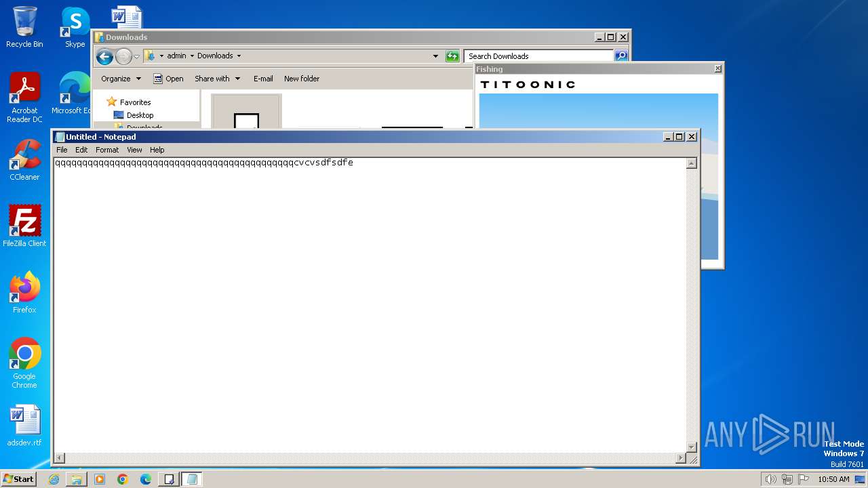Launch FileZilla Client desktop icon
Screen dimensions: 868x488
24,226
